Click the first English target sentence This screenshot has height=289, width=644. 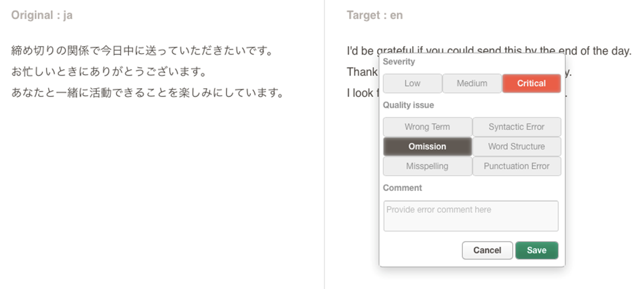(489, 51)
